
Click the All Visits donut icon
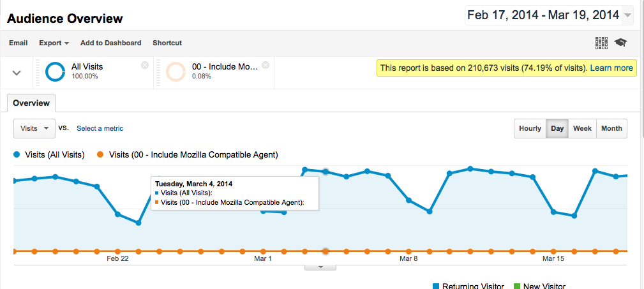(x=55, y=72)
